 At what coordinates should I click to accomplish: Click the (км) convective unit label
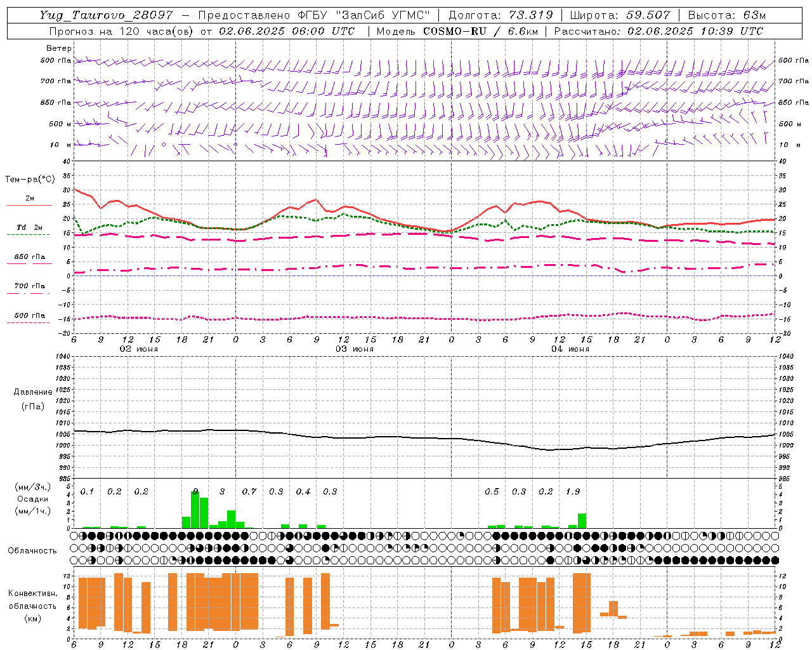point(32,618)
